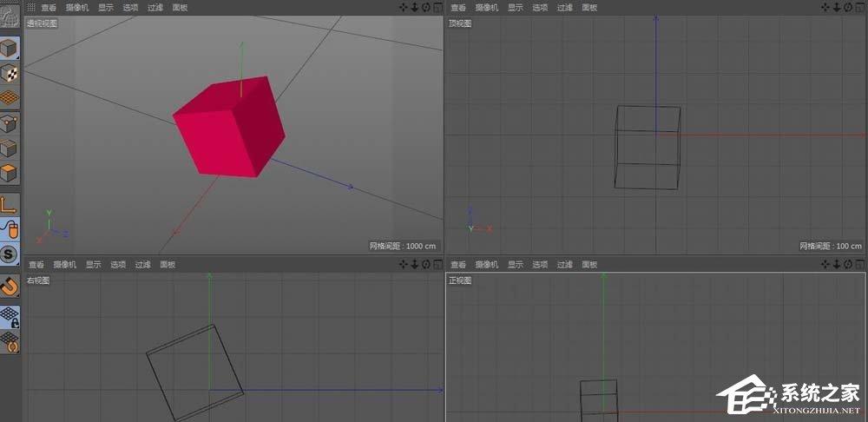Open the 过滤 menu in perspective viewport
This screenshot has width=868, height=422.
tap(155, 8)
